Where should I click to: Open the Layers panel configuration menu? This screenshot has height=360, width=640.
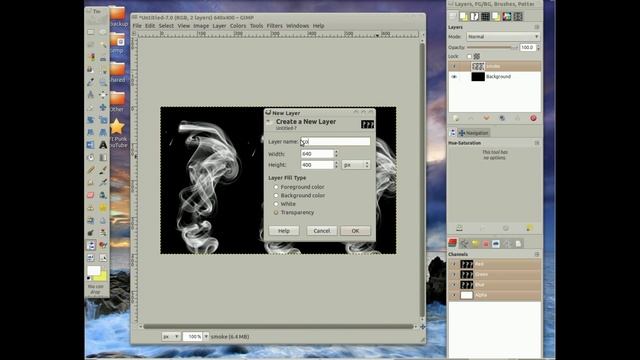coord(537,27)
